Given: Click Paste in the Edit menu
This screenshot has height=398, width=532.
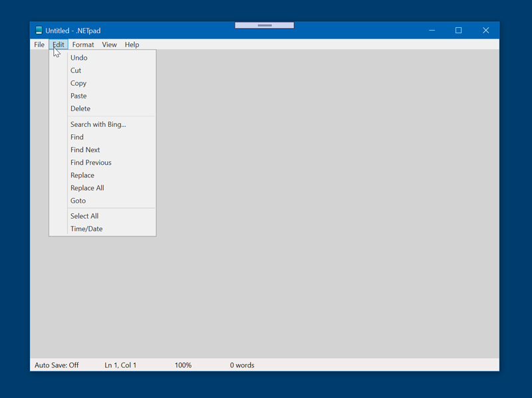Looking at the screenshot, I should pos(78,96).
